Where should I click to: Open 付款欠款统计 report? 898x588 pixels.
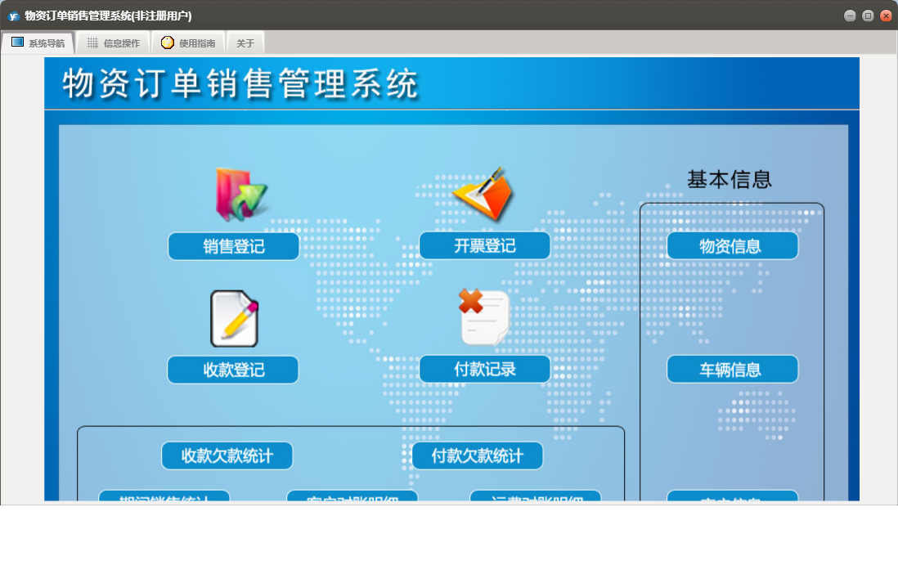click(x=478, y=456)
